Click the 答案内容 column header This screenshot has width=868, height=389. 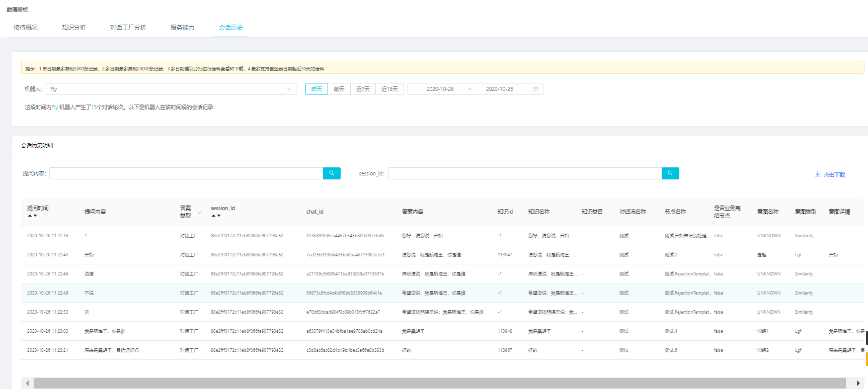[413, 212]
